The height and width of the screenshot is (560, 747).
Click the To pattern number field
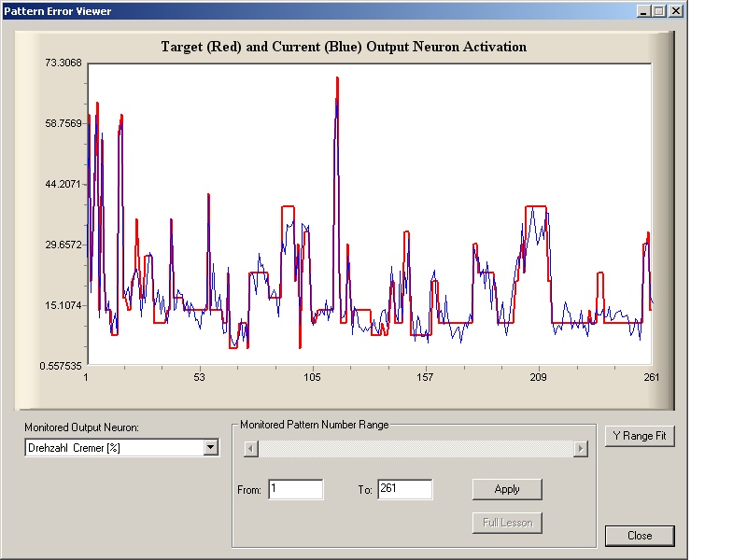[x=404, y=489]
